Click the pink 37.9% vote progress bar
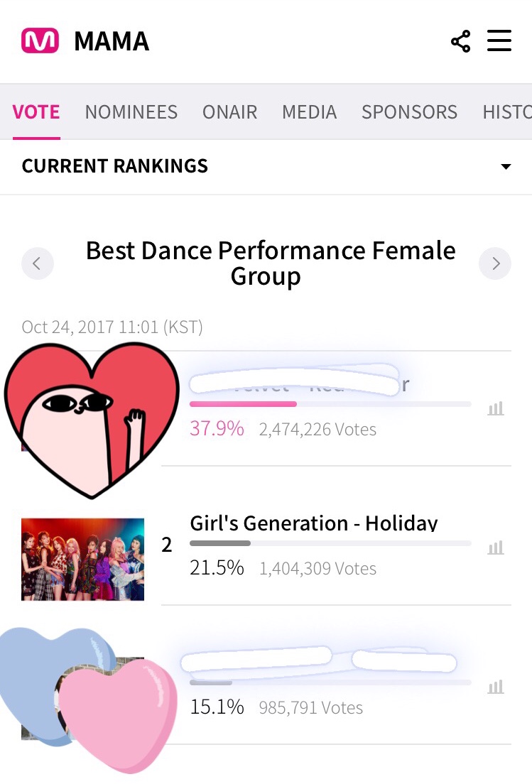The image size is (532, 784). [x=243, y=404]
